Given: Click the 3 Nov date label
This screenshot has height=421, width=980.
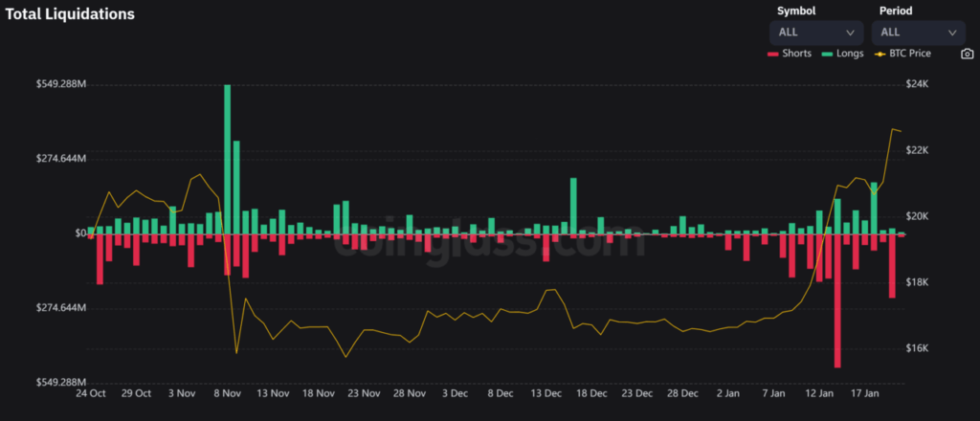Looking at the screenshot, I should [x=182, y=393].
